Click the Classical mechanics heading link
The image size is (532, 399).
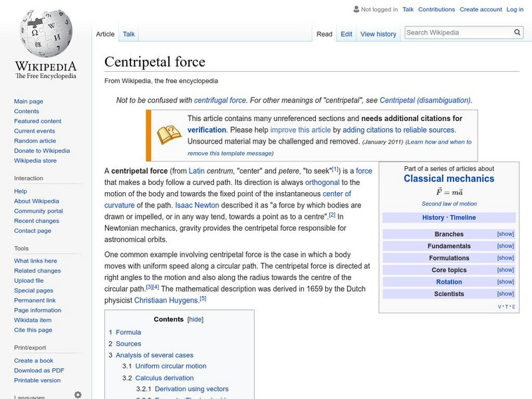pyautogui.click(x=449, y=179)
